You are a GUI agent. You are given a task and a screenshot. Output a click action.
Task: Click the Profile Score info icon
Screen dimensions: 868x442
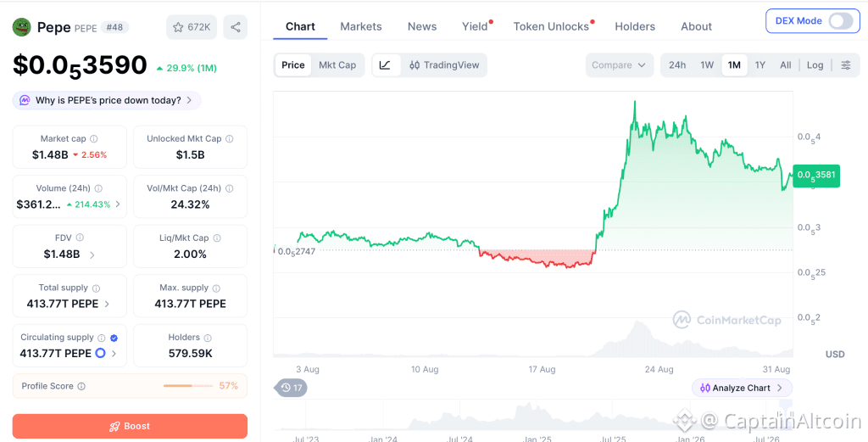pos(81,386)
